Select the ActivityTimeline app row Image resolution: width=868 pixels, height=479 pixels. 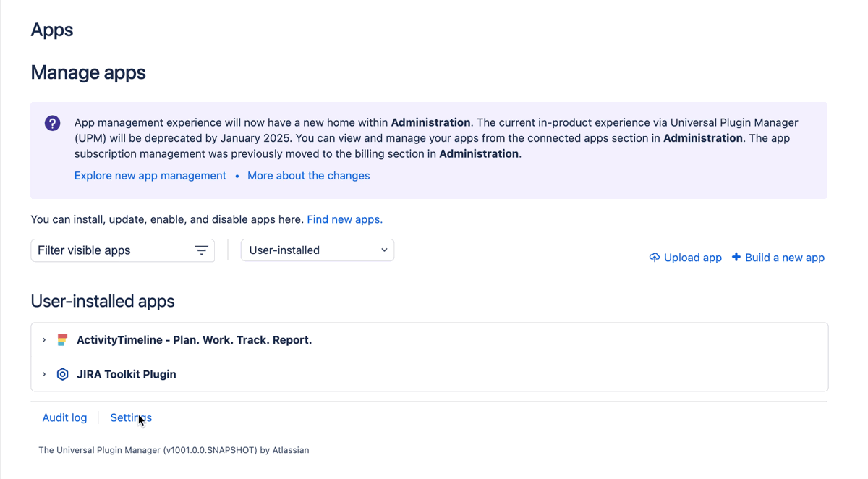194,339
